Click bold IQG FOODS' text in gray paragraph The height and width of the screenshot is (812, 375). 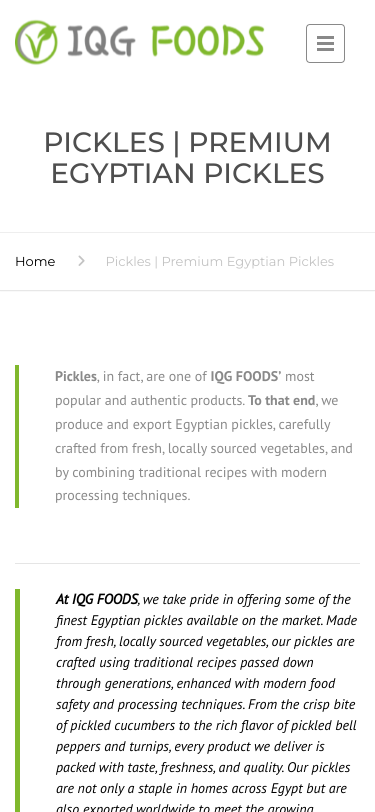point(246,376)
